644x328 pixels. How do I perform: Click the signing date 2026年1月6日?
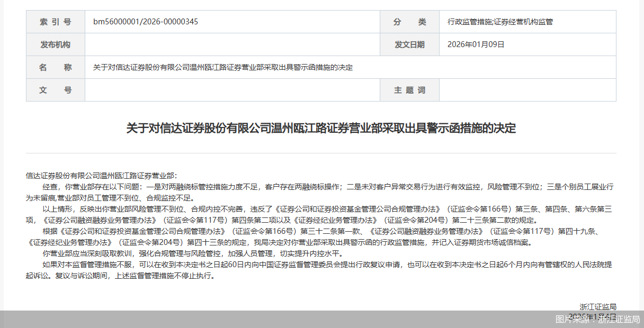coord(592,315)
